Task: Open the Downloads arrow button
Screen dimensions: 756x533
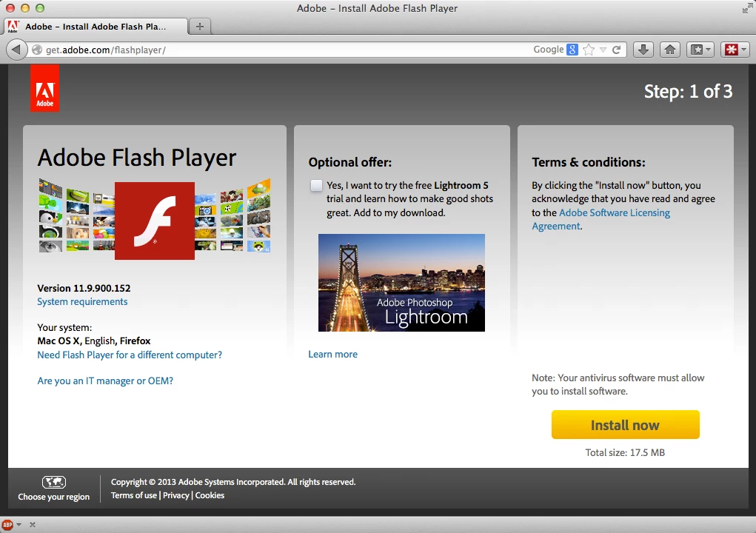Action: [x=643, y=50]
